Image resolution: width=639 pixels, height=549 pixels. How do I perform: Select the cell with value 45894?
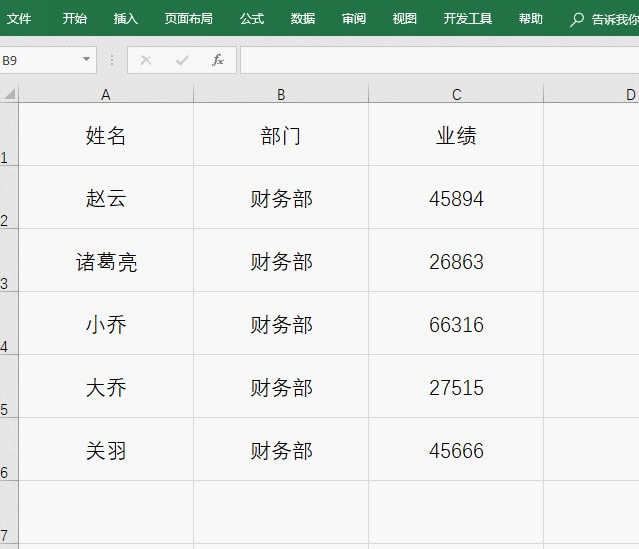[456, 197]
